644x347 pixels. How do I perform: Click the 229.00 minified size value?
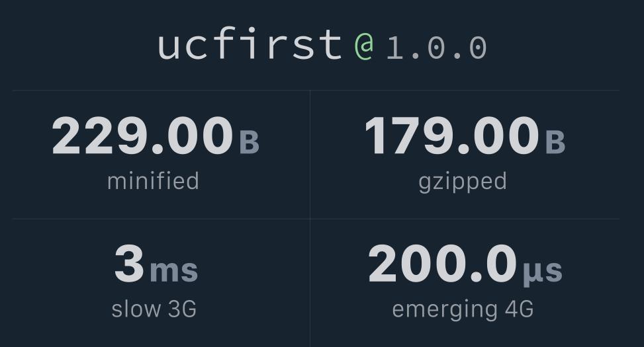[142, 136]
